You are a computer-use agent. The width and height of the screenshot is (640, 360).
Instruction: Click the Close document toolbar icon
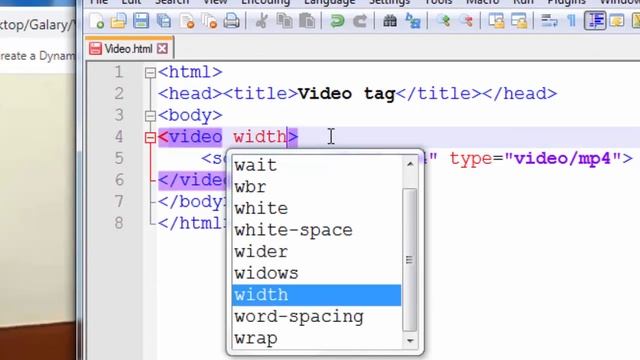[187, 20]
